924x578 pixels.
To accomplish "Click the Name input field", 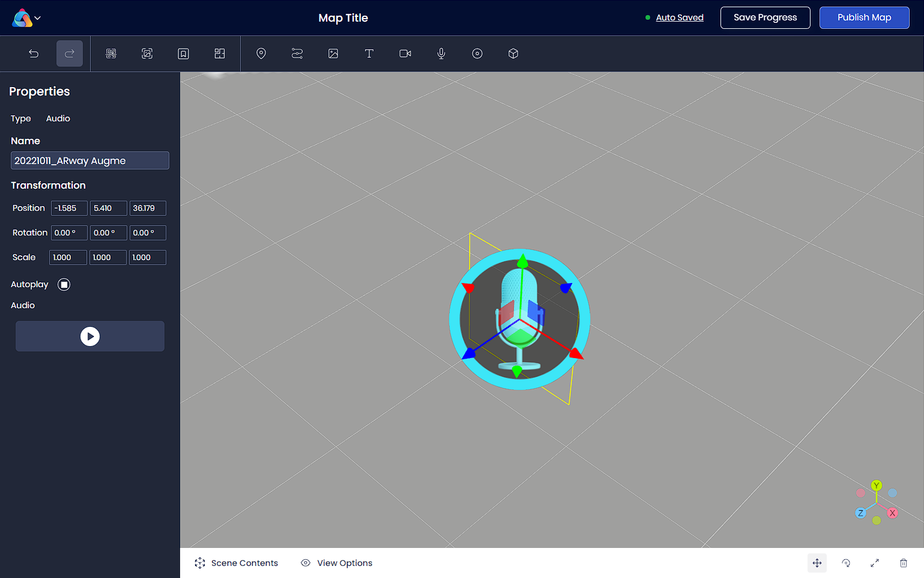I will (90, 160).
